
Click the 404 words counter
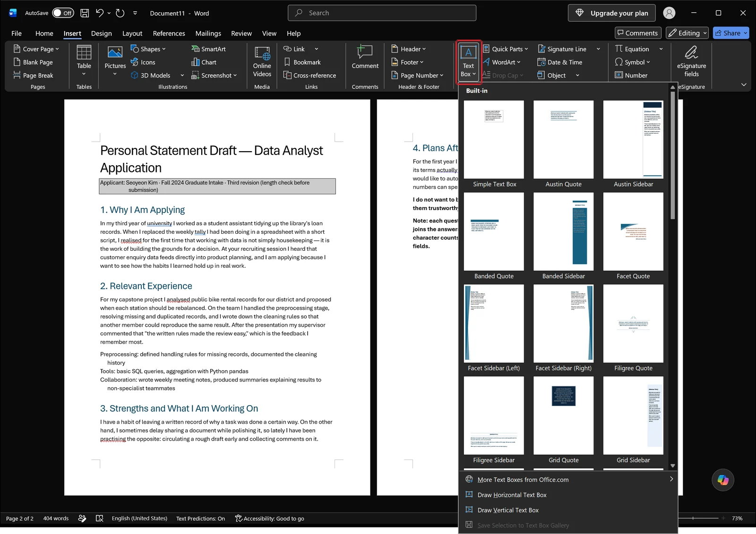pyautogui.click(x=56, y=518)
